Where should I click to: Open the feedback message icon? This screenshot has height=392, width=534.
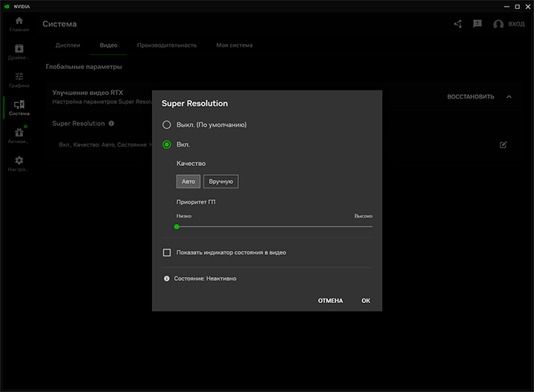tap(478, 24)
